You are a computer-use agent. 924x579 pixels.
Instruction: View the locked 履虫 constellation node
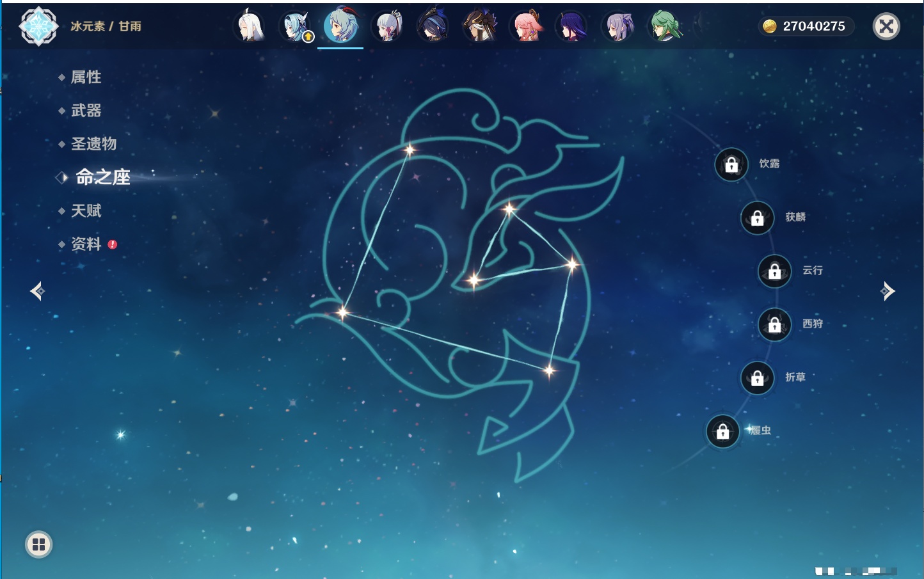click(x=723, y=431)
